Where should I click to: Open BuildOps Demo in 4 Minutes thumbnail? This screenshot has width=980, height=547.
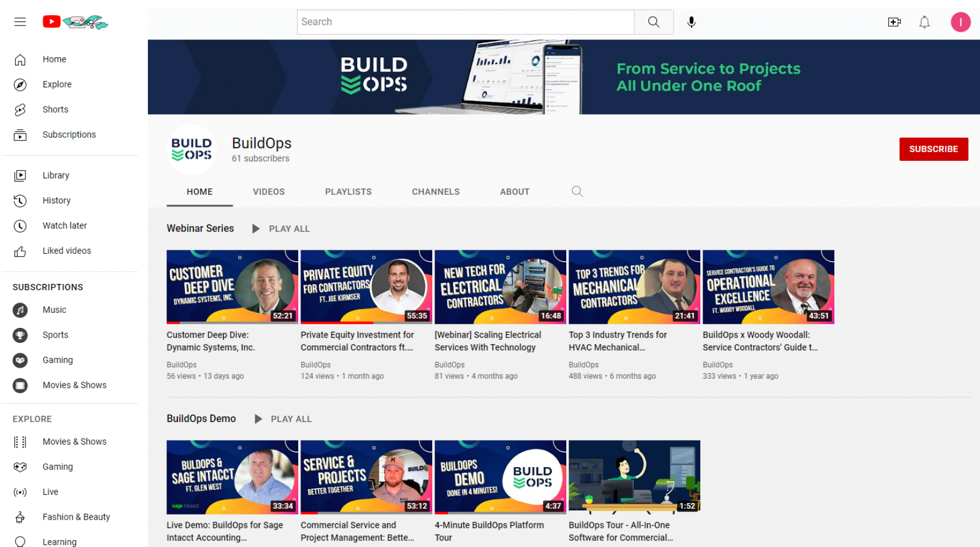(x=500, y=477)
